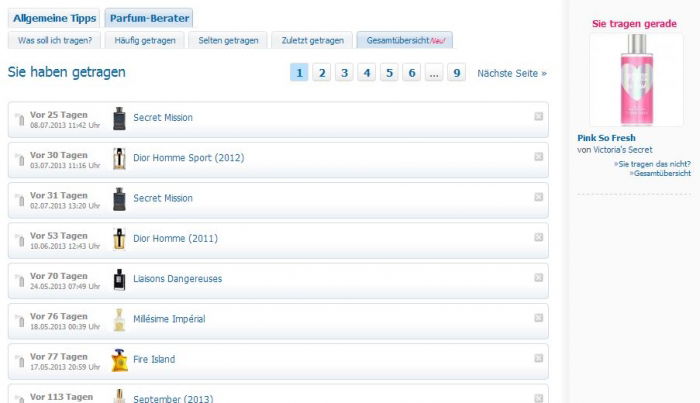The height and width of the screenshot is (403, 700).
Task: Switch to the Allgemeine Tipps tab
Action: pos(54,18)
